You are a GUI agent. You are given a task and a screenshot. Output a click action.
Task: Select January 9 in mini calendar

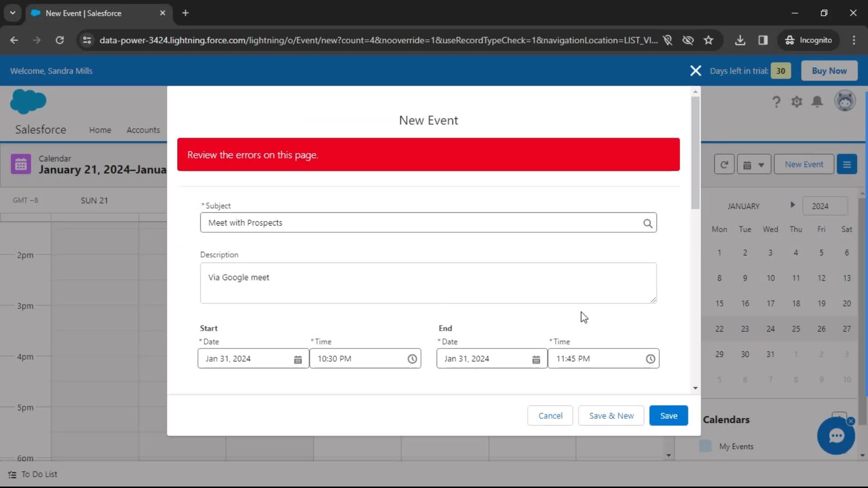click(x=745, y=278)
